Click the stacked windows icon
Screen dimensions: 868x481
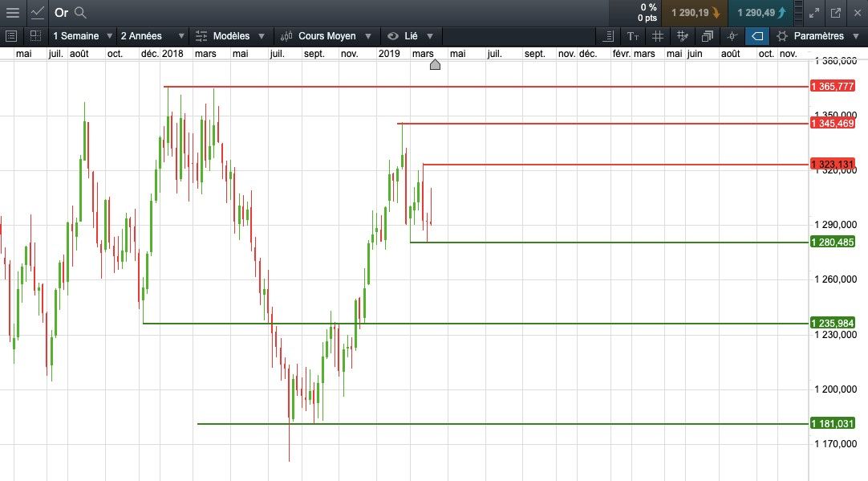(707, 36)
